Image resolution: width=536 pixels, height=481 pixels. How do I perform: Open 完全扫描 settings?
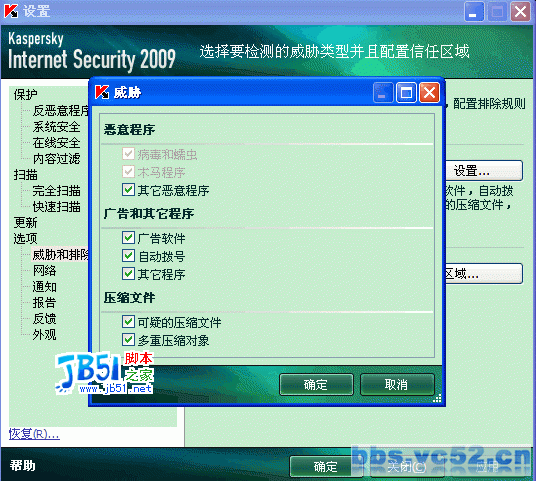pos(56,191)
